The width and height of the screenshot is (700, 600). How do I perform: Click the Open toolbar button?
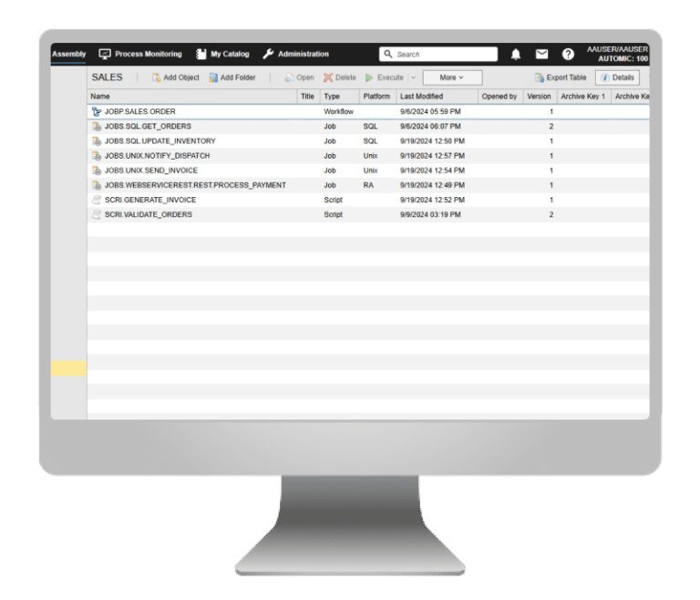pos(299,78)
